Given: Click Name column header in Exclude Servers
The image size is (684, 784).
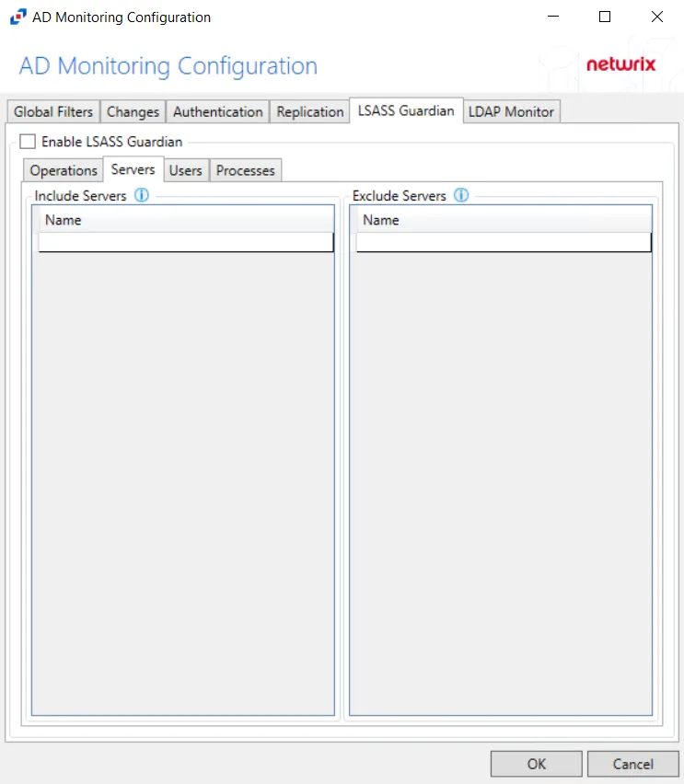Looking at the screenshot, I should [504, 220].
